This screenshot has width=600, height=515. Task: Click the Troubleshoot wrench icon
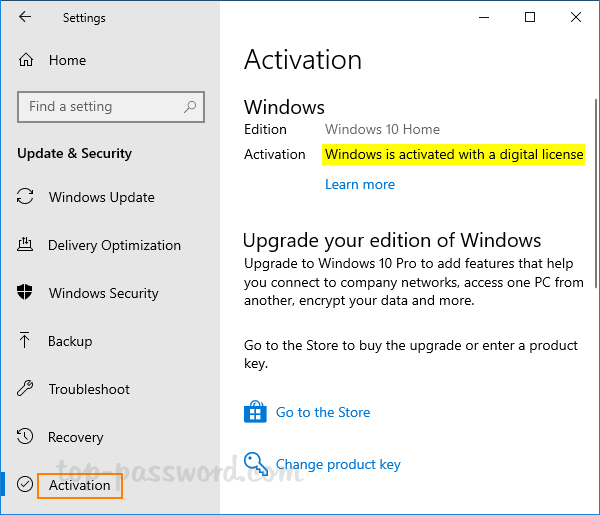tap(26, 389)
